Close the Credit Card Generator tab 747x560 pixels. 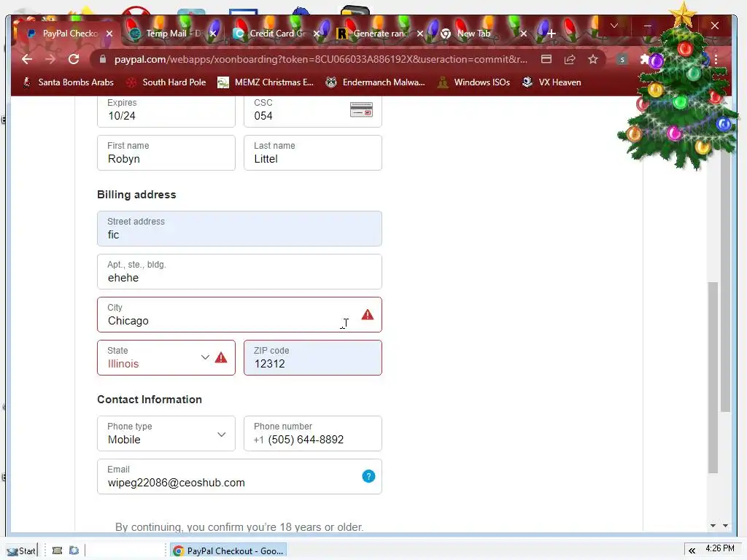(317, 34)
